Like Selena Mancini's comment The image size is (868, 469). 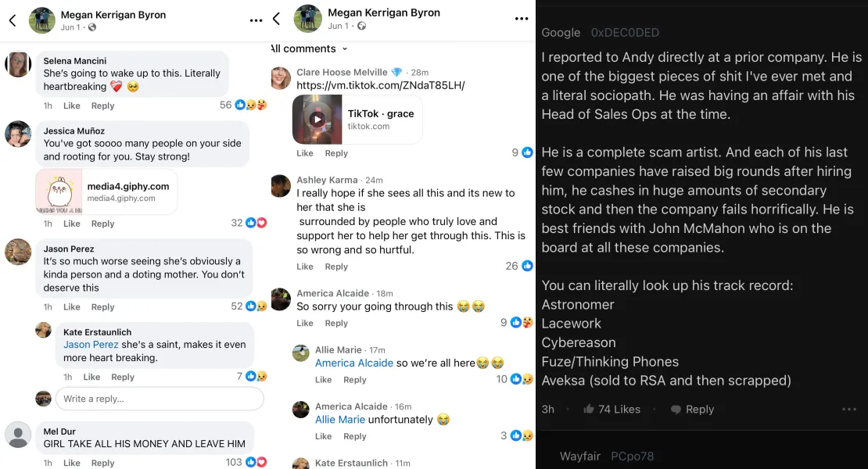point(72,106)
